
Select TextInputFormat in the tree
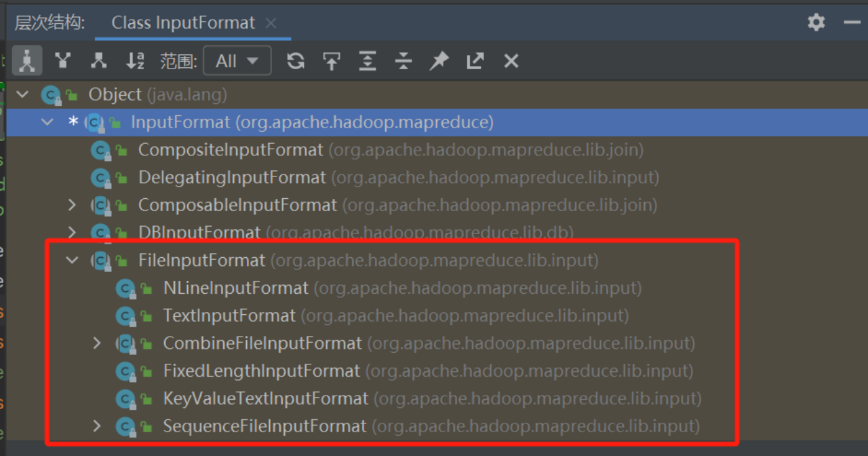click(229, 316)
